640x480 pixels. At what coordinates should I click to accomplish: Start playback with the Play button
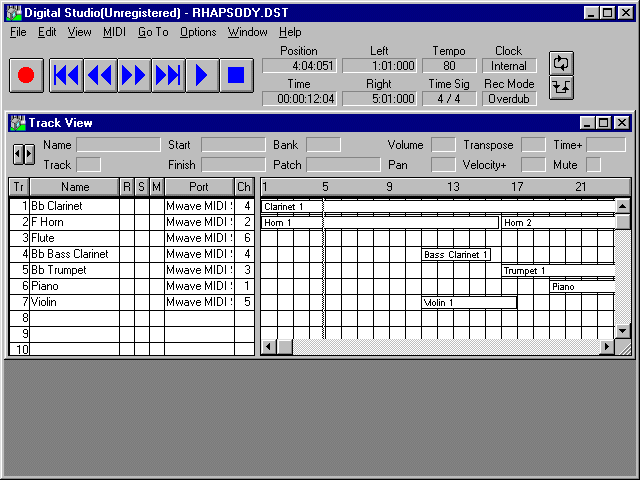202,75
